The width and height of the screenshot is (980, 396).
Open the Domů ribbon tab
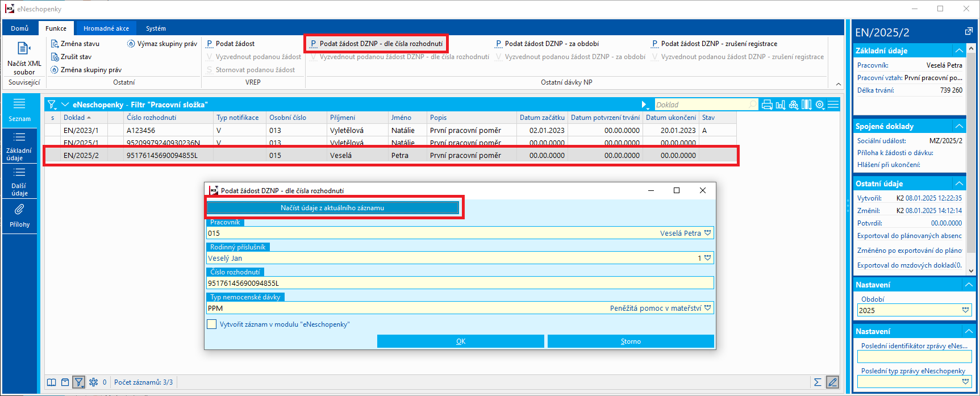pos(20,28)
